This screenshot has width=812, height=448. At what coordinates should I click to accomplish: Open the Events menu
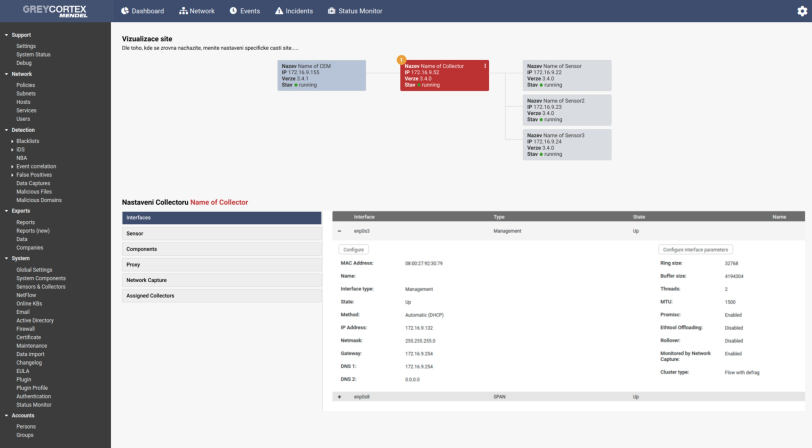click(245, 11)
